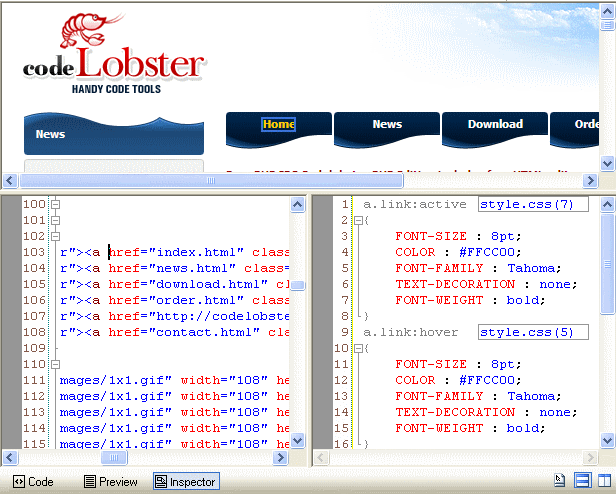
Task: Click right arrow of preview horizontal scrollbar
Action: 590,180
